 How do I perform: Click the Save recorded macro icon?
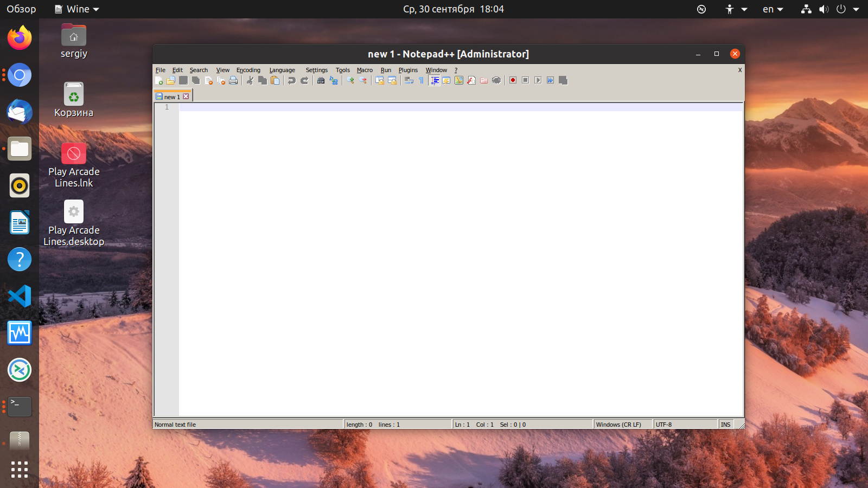(x=563, y=80)
